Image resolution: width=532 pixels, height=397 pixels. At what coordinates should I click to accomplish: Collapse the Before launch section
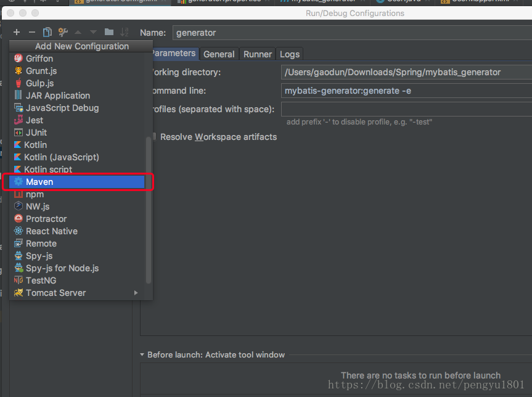pos(142,354)
